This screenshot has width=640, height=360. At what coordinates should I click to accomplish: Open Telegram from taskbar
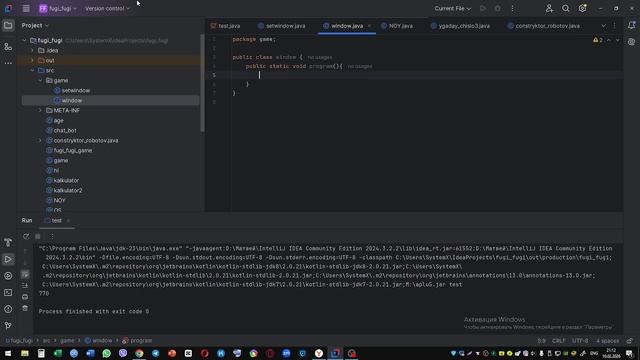(156, 353)
